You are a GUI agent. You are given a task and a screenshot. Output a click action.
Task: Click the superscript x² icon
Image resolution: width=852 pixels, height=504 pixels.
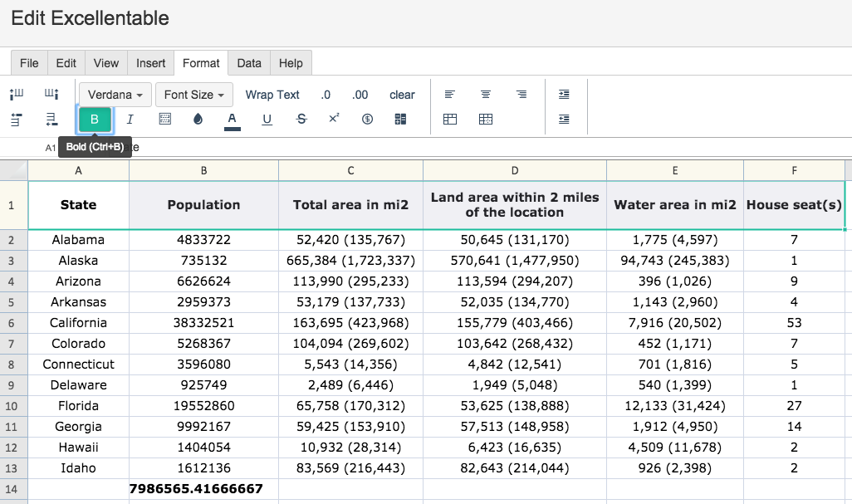pyautogui.click(x=334, y=119)
